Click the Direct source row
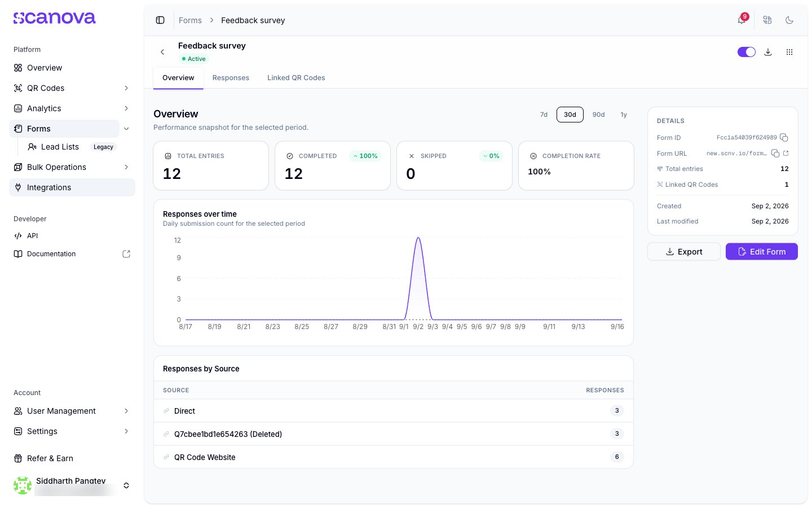 click(x=394, y=411)
